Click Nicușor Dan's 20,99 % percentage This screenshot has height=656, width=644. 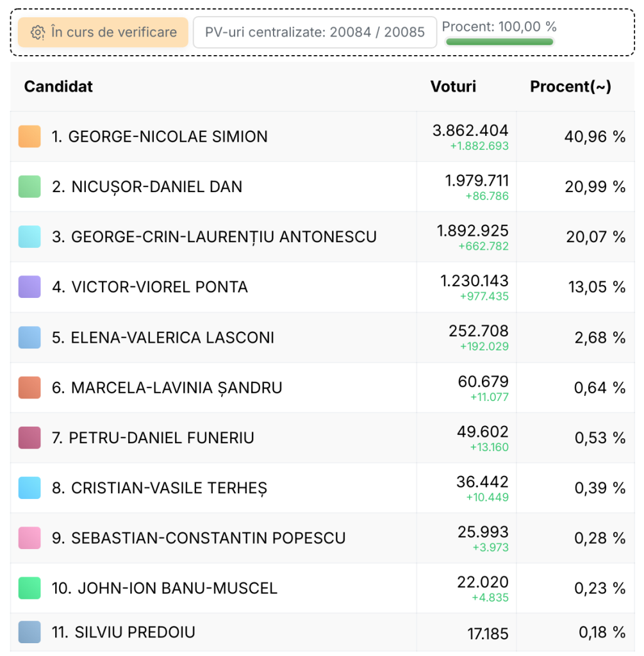tap(595, 186)
